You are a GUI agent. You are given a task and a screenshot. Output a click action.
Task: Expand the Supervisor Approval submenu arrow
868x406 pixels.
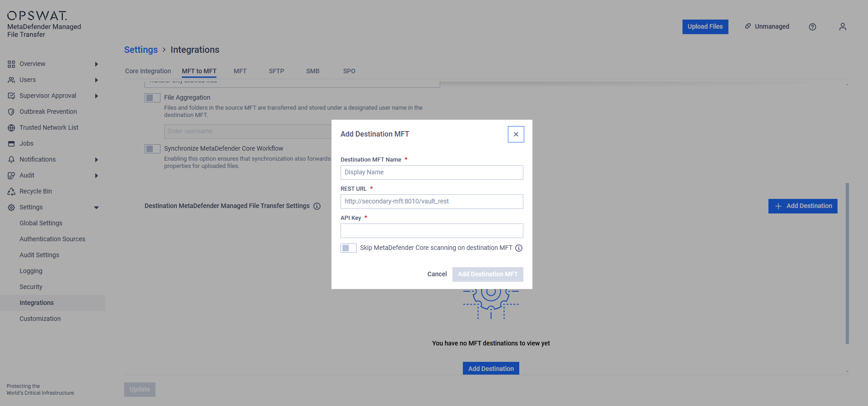[x=96, y=96]
